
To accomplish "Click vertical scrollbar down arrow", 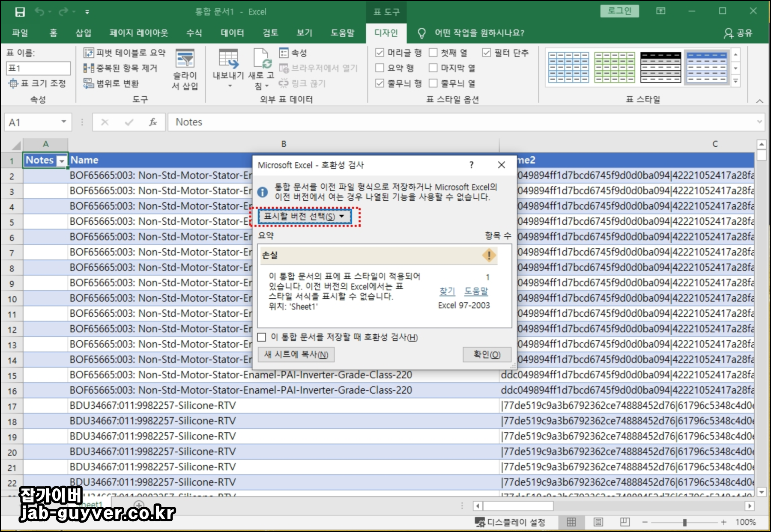I will pyautogui.click(x=761, y=492).
